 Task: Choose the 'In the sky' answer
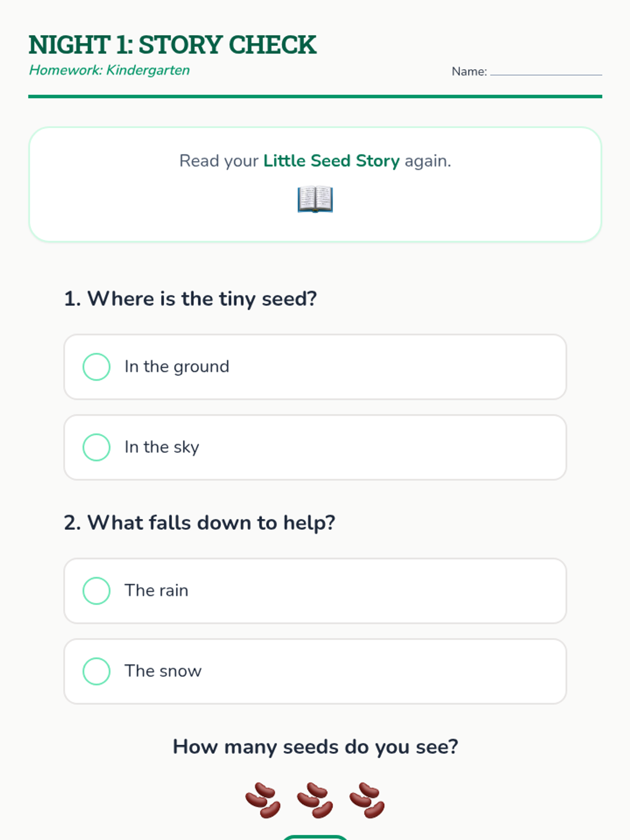(97, 447)
